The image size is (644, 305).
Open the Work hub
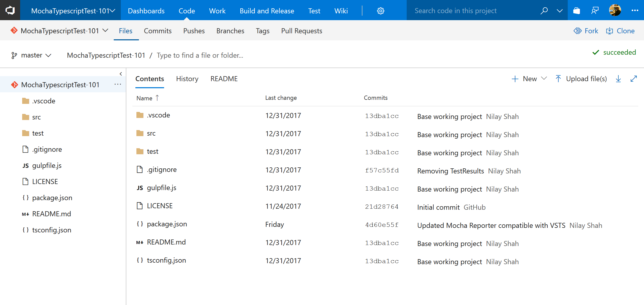217,11
